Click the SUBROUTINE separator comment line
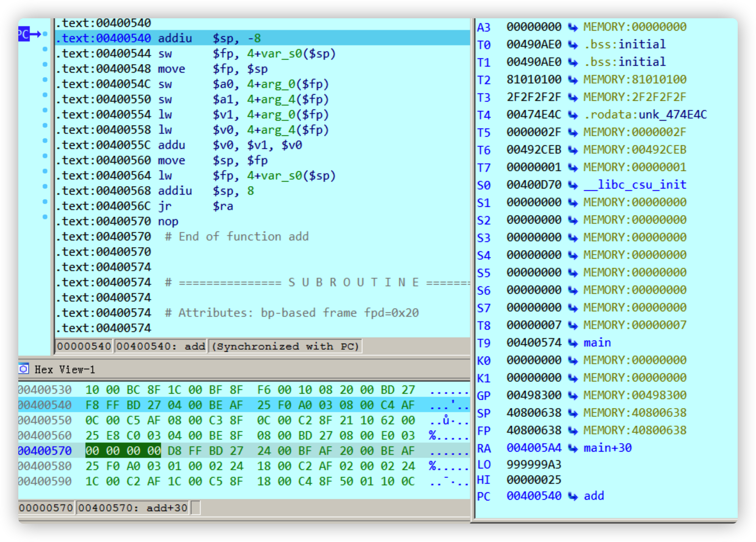 317,282
